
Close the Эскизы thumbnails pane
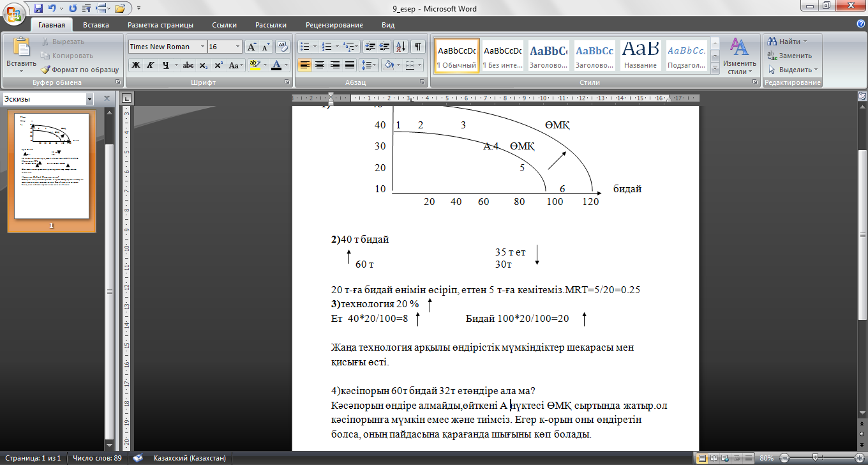(107, 98)
